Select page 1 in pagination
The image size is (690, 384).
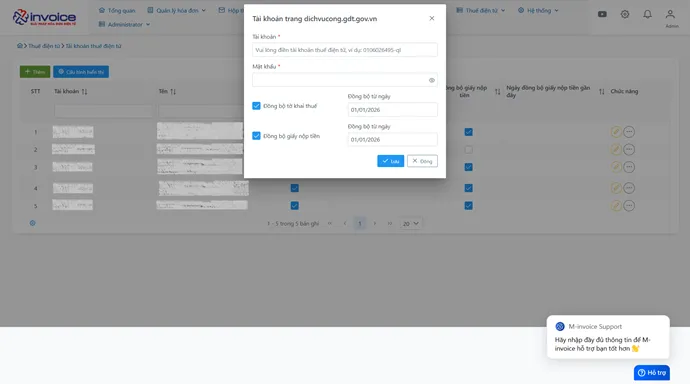click(x=360, y=223)
